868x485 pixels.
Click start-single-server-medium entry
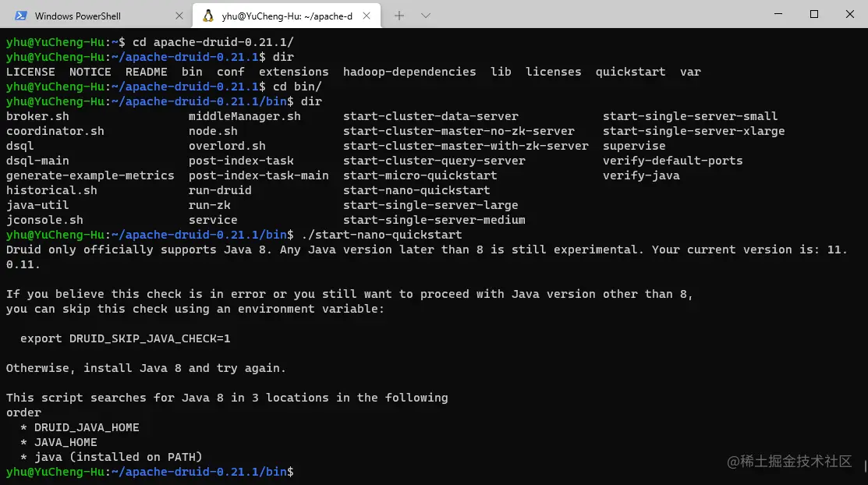[x=434, y=220]
